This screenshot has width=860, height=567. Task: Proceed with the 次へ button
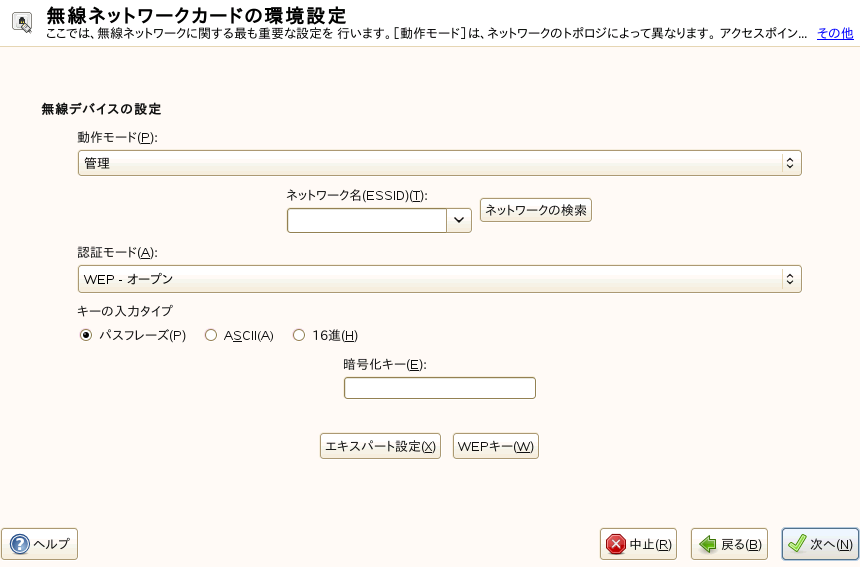click(x=821, y=544)
